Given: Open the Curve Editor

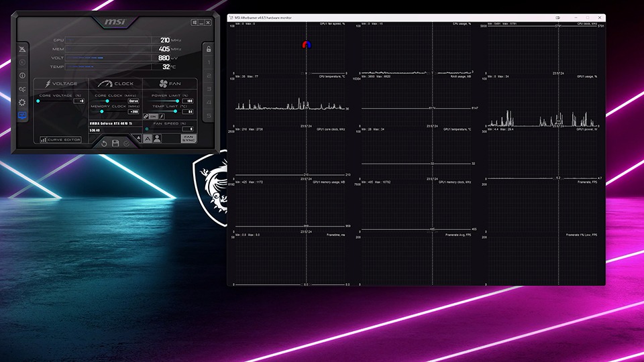Looking at the screenshot, I should coord(61,139).
